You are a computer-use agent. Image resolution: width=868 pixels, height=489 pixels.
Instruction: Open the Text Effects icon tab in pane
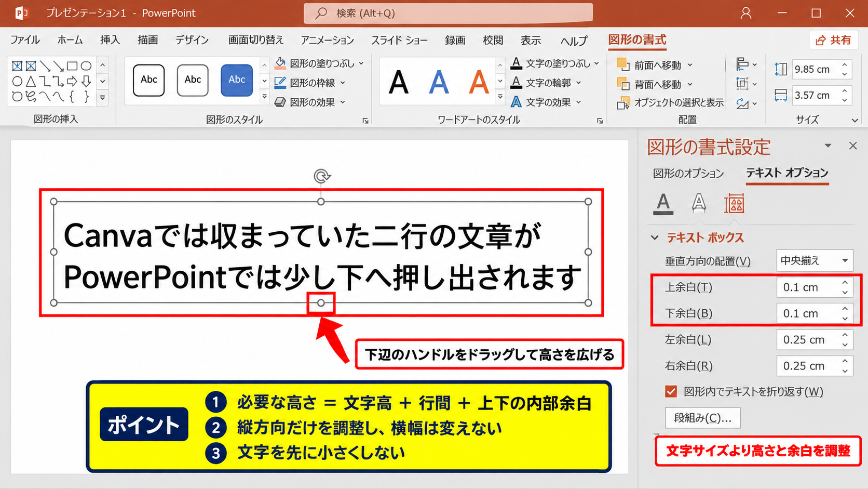[699, 203]
